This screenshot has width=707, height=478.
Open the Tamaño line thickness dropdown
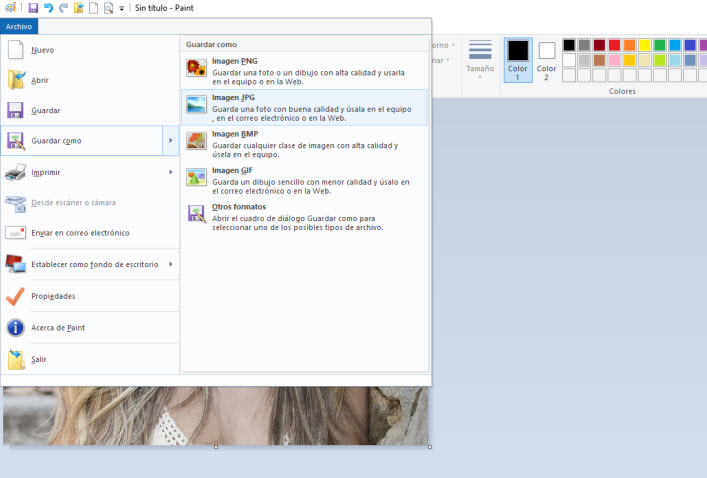pyautogui.click(x=480, y=59)
